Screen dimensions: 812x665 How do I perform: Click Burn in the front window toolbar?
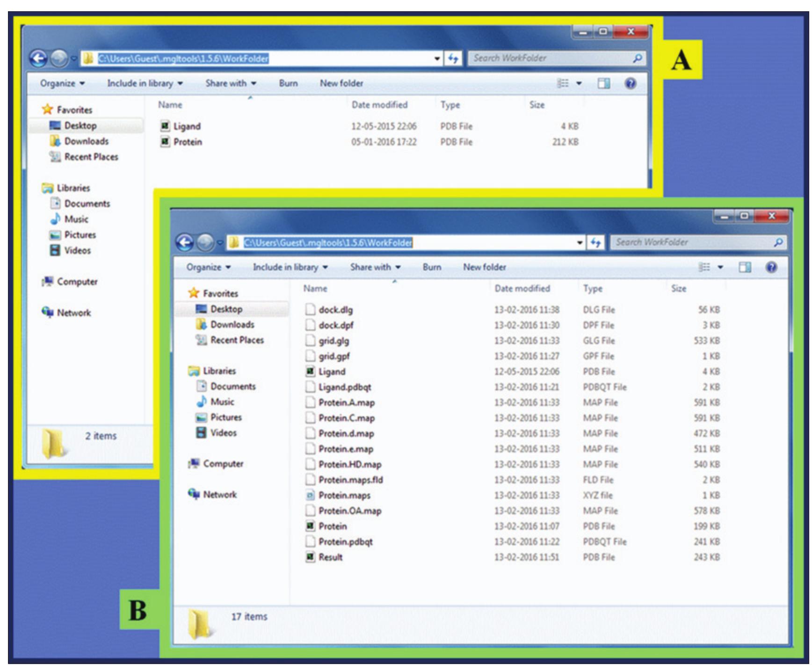coord(432,267)
